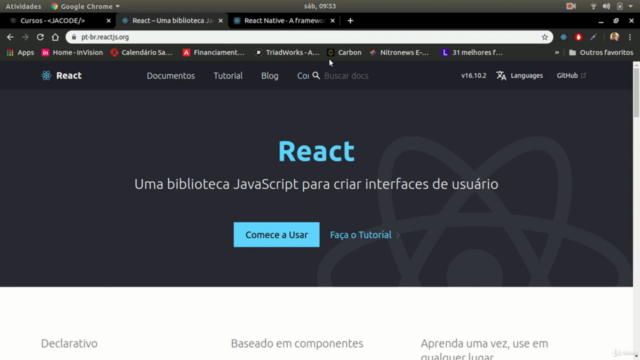This screenshot has width=640, height=360.
Task: Open the clock sáb, 09:53 calendar
Action: pyautogui.click(x=320, y=6)
